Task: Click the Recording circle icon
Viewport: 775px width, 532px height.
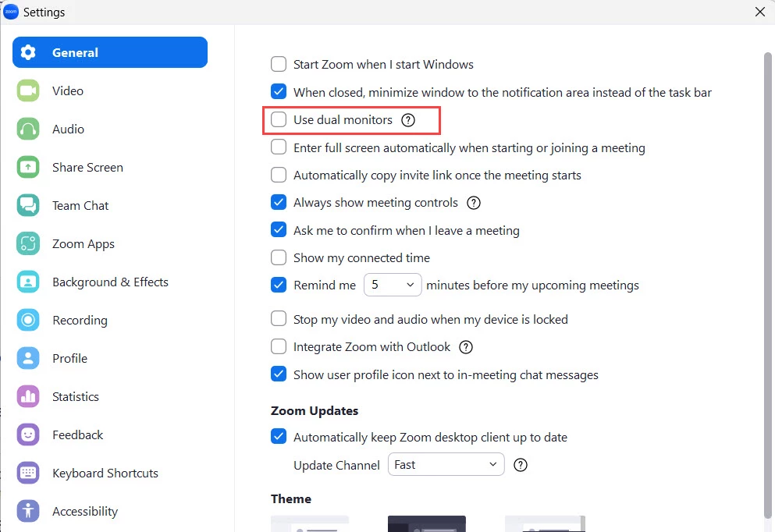Action: (28, 320)
